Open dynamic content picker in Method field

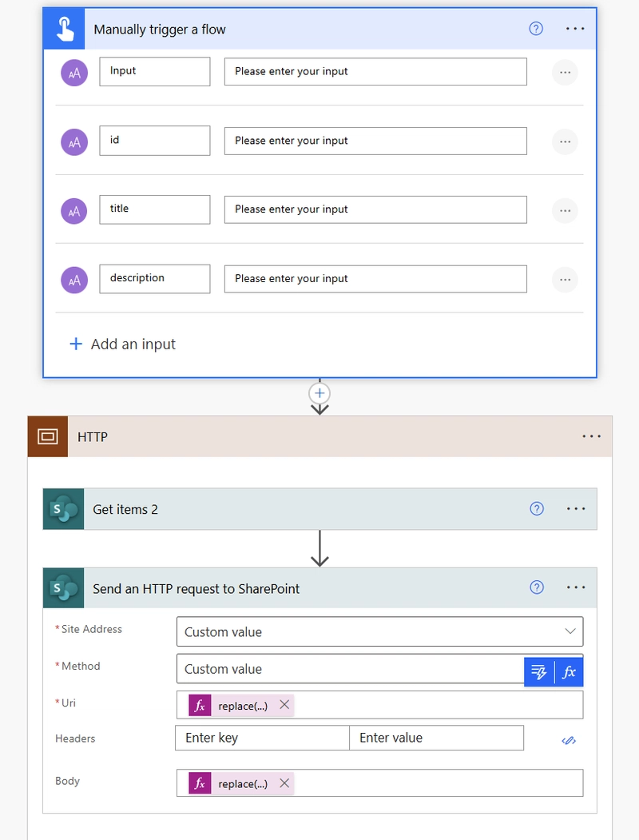539,672
